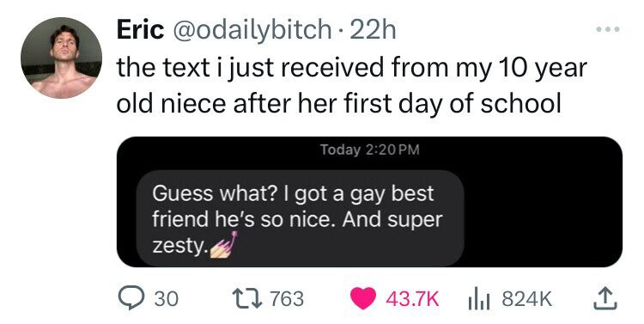
Task: Click the 22h post timestamp
Action: tap(372, 30)
